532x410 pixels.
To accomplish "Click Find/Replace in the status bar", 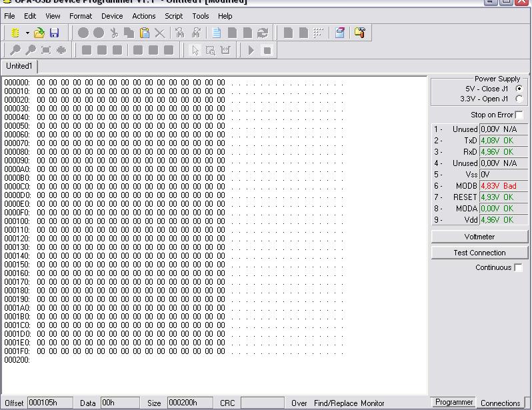I will pos(335,403).
